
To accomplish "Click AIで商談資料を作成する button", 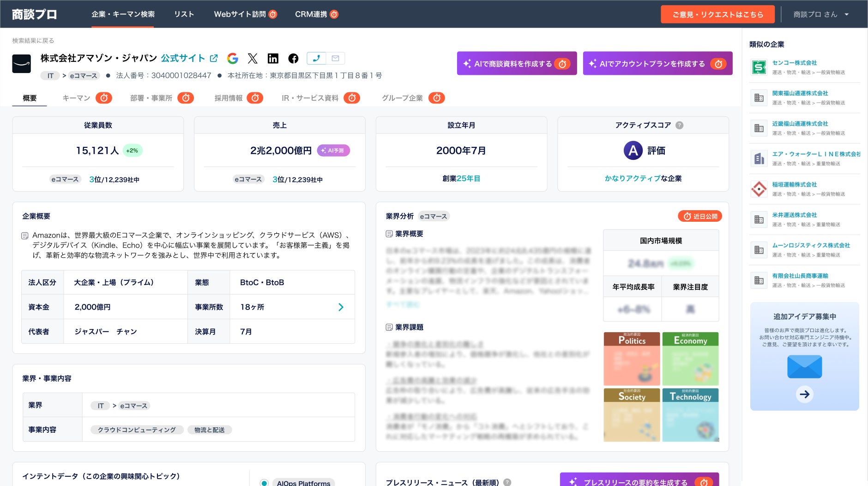I will click(517, 63).
